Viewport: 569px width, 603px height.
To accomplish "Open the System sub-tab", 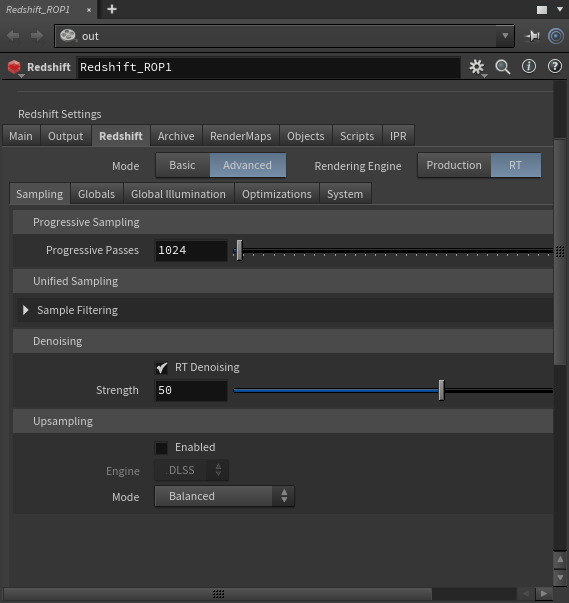I will (x=345, y=194).
